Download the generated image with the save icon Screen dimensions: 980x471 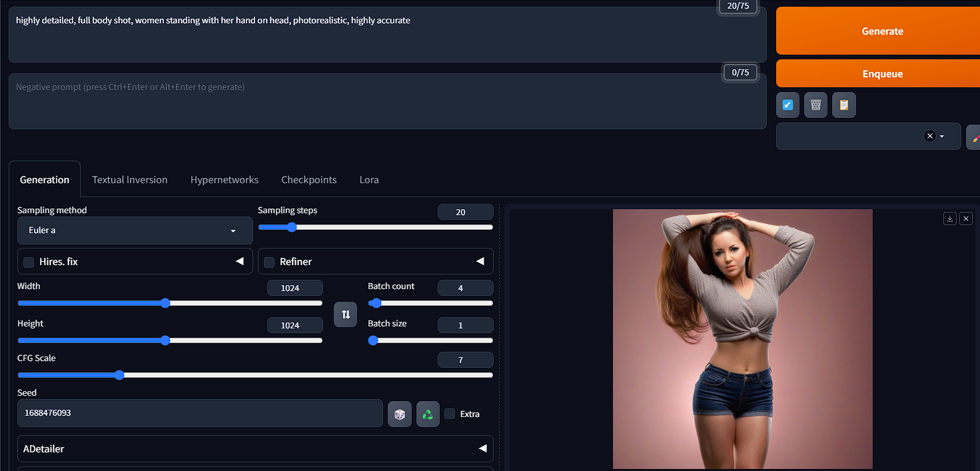click(949, 219)
